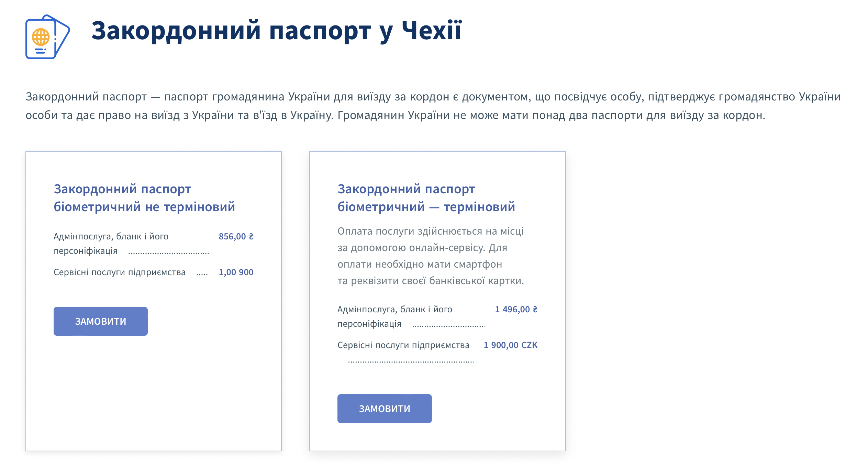Click "Сервісні послуги підприємства" in the urgent card

coord(403,345)
